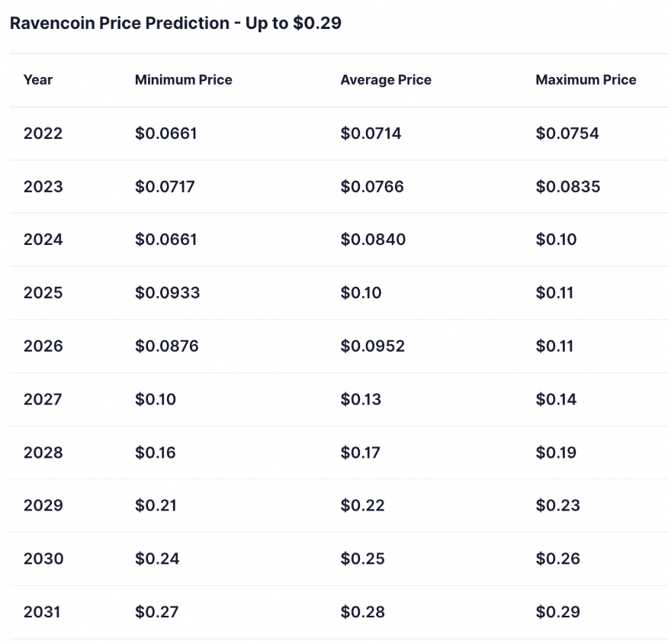Image resolution: width=668 pixels, height=644 pixels.
Task: Click 2025 minimum price $0.0933
Action: pyautogui.click(x=167, y=293)
